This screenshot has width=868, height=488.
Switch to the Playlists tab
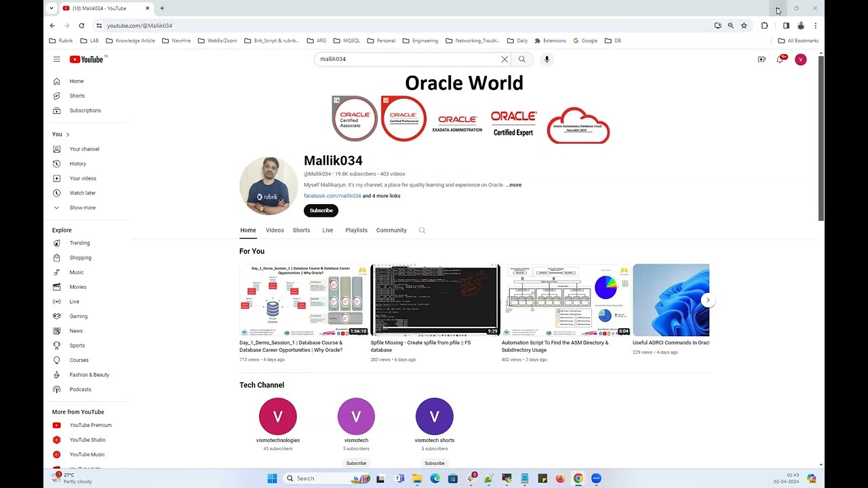(356, 230)
